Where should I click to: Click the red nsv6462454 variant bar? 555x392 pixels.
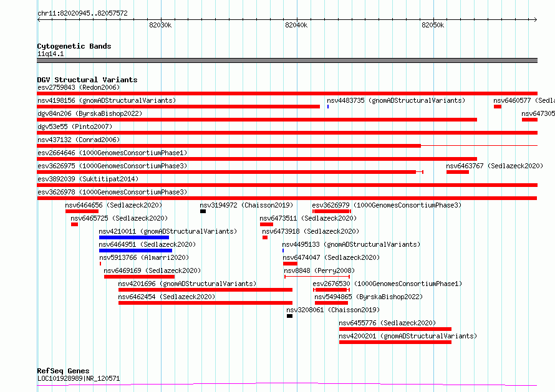click(205, 303)
